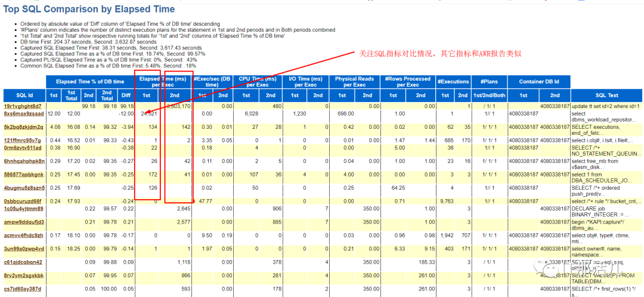Click the '#Plans' column header
Viewport: 644px width, 297px height.
coord(489,82)
